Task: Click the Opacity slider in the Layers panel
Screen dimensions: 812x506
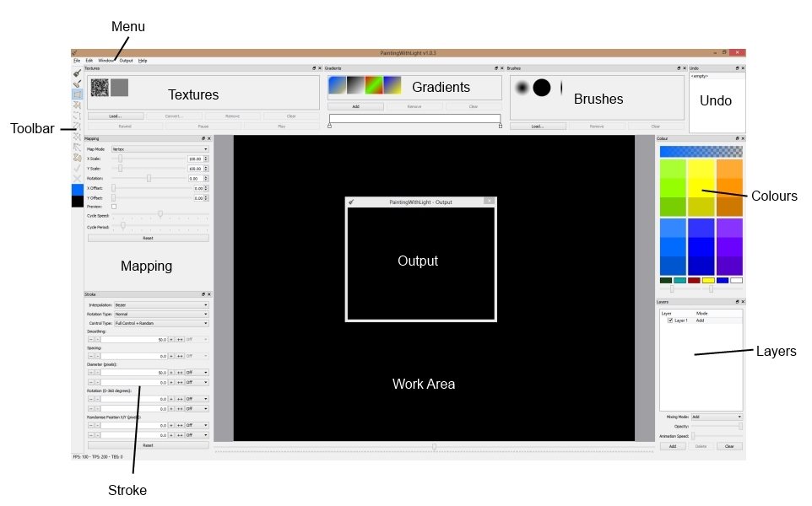Action: (717, 427)
